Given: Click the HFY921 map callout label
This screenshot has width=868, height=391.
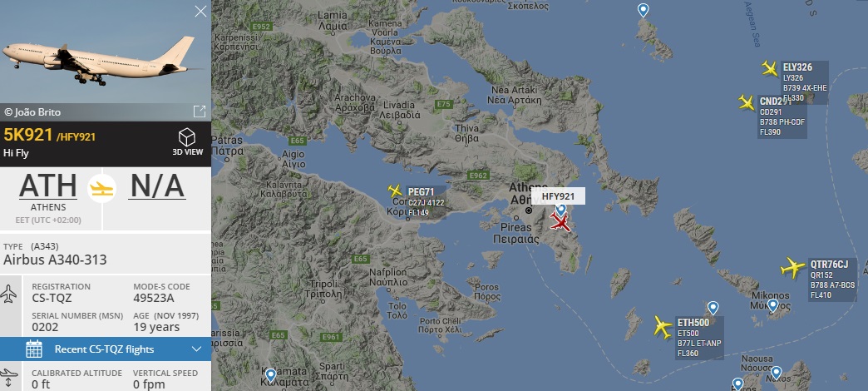Looking at the screenshot, I should click(x=557, y=196).
